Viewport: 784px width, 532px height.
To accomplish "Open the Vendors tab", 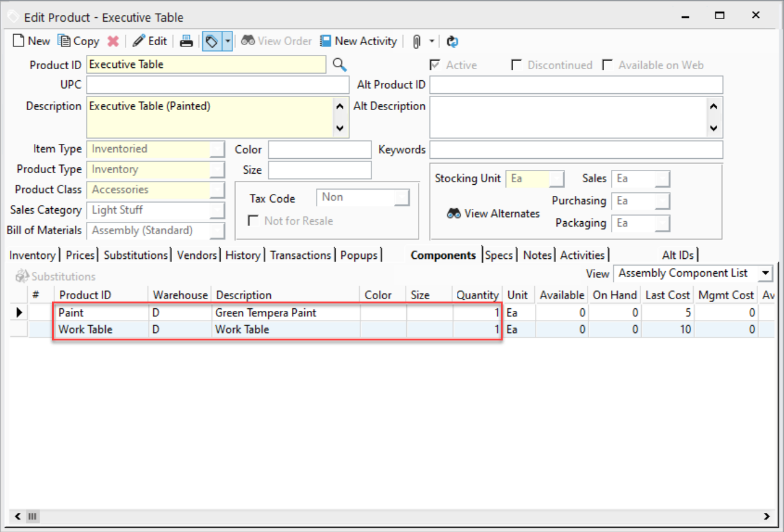I will click(x=197, y=255).
